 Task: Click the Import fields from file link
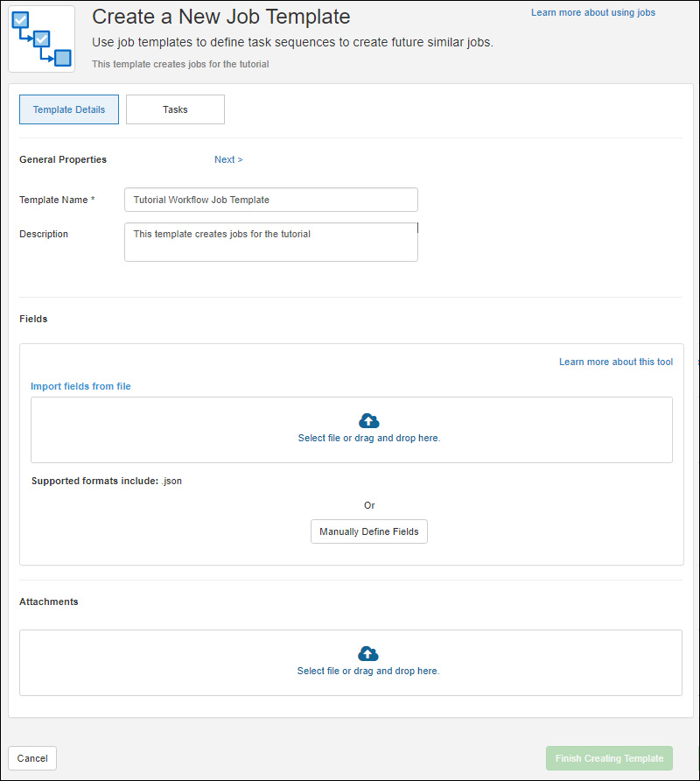[x=80, y=386]
